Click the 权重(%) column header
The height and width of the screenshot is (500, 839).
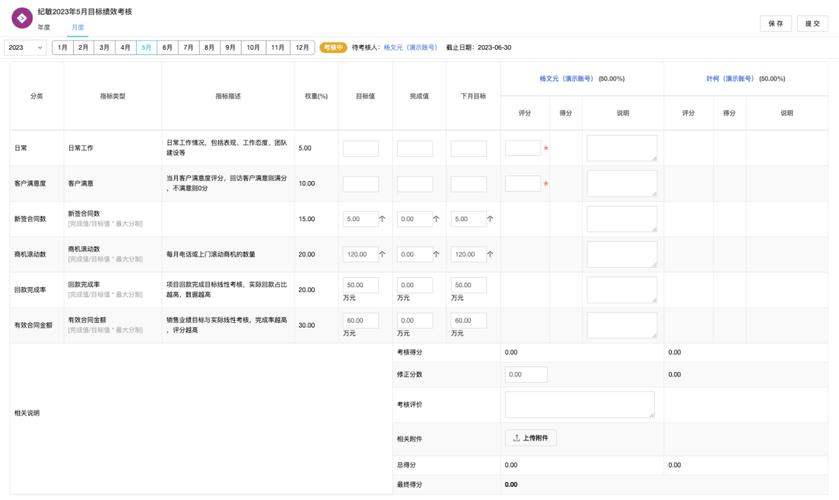click(x=316, y=96)
